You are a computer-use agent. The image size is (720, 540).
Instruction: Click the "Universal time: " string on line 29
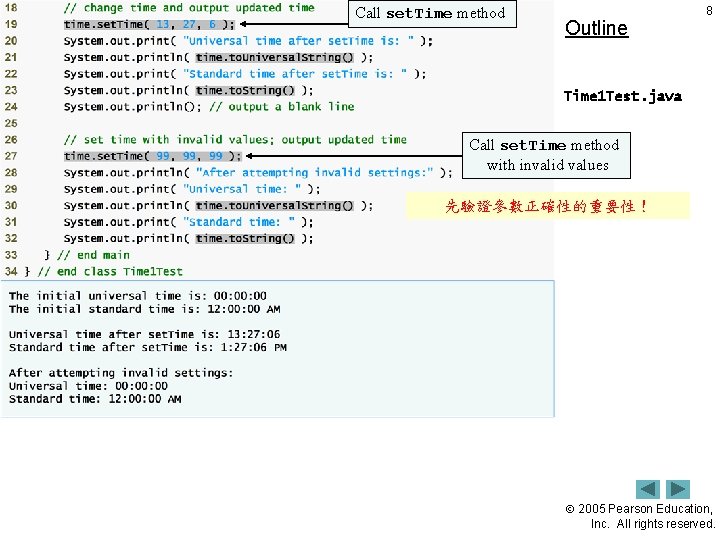point(242,189)
